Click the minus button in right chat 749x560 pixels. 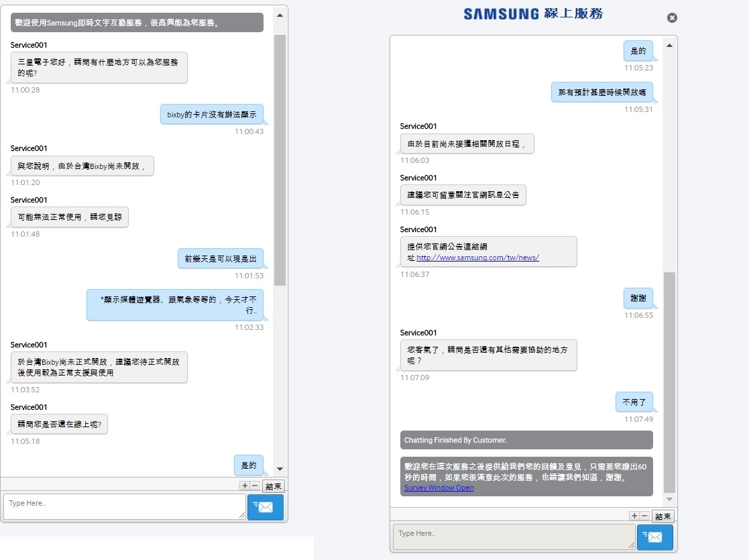coord(644,516)
